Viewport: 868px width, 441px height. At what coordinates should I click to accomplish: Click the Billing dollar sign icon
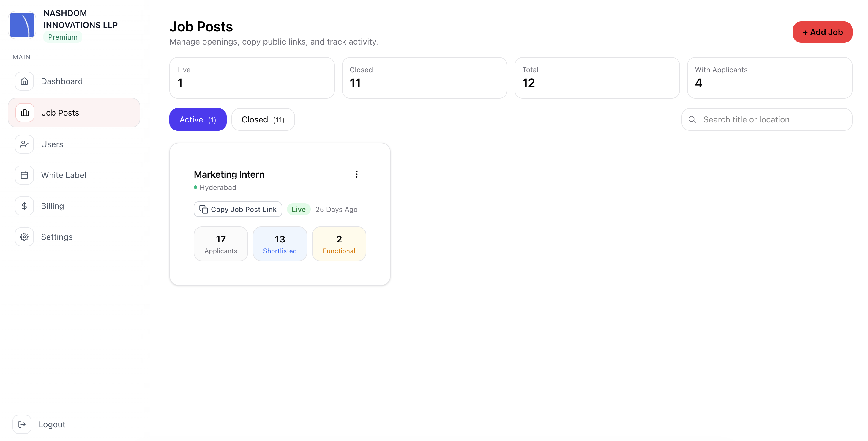24,206
